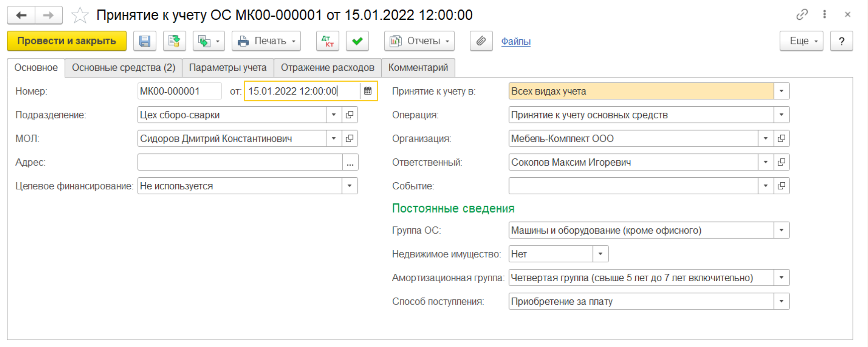Add document to favorites star
The image size is (868, 347).
(x=80, y=16)
